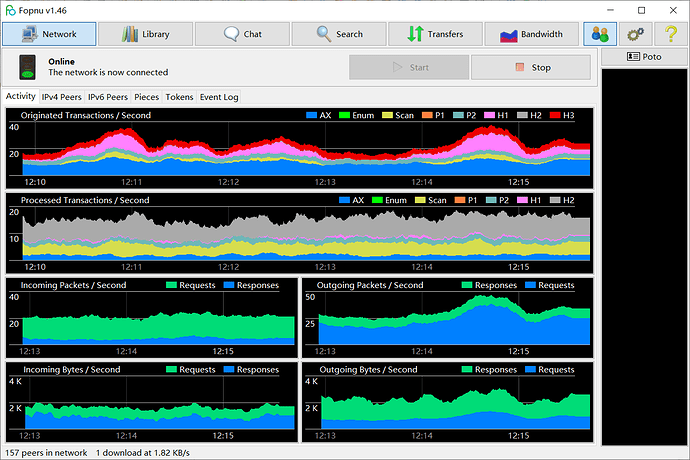This screenshot has height=460, width=690.
Task: Click Requests swatch in Outgoing Packets legend
Action: tap(531, 285)
